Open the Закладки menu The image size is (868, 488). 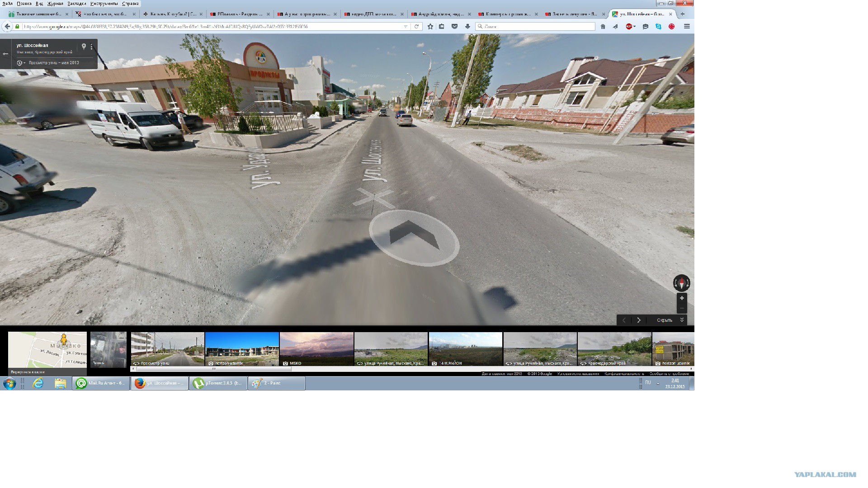[x=77, y=4]
